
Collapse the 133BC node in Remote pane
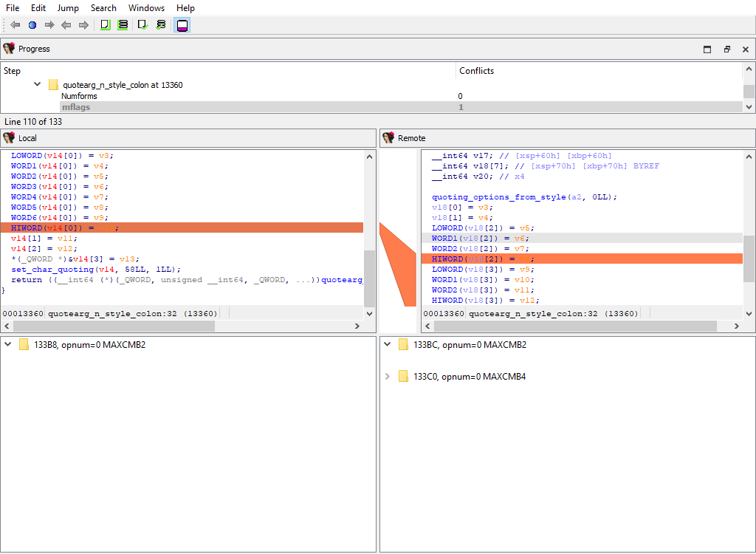(387, 345)
